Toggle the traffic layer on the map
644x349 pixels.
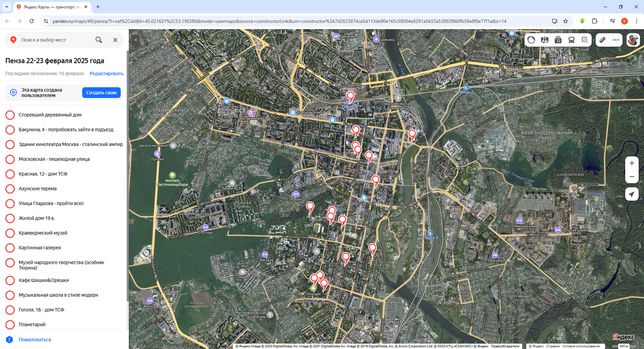pos(531,40)
